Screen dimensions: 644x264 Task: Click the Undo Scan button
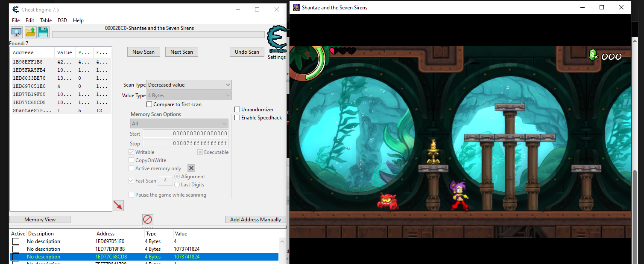[247, 52]
